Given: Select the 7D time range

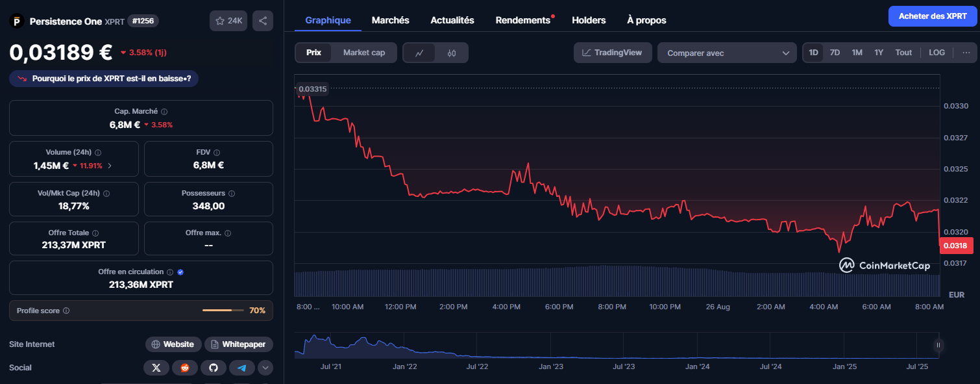Looking at the screenshot, I should tap(835, 53).
